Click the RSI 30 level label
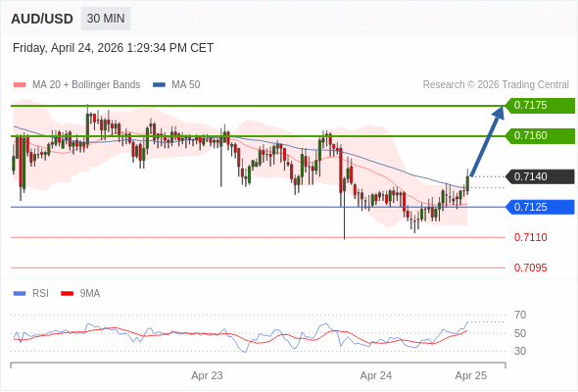The height and width of the screenshot is (392, 578). click(520, 351)
